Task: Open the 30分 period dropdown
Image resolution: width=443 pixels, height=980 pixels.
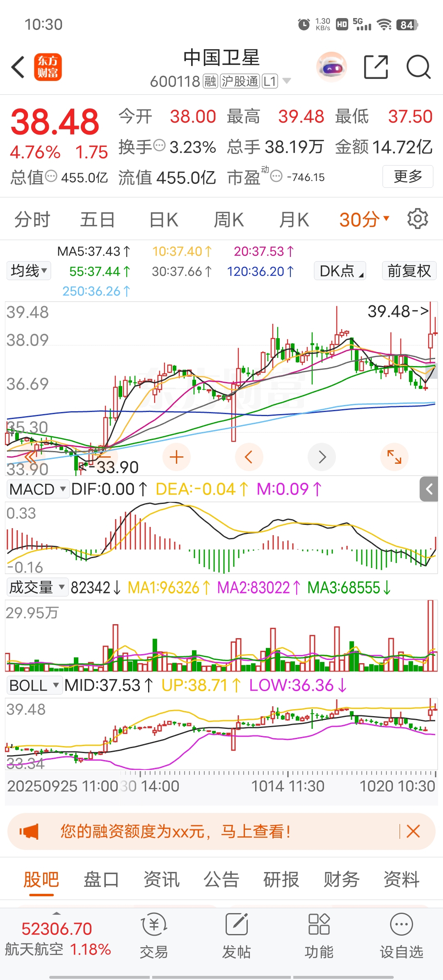Action: [x=364, y=220]
